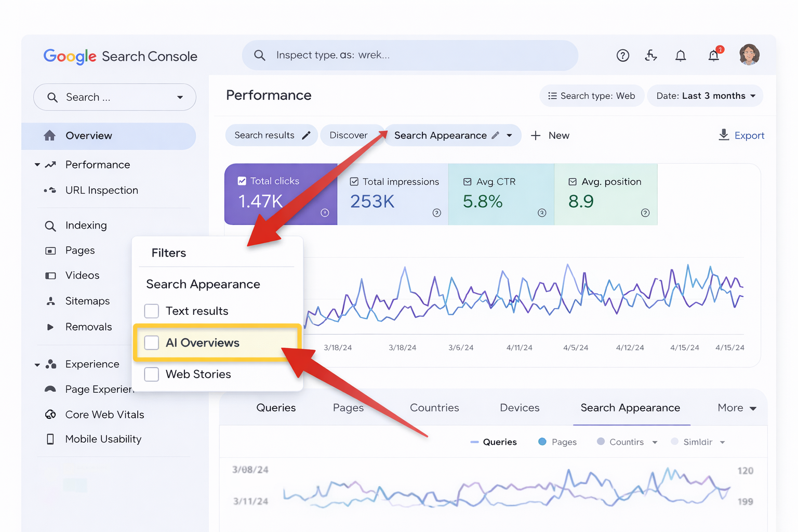Open the More tabs dropdown
Image resolution: width=798 pixels, height=532 pixels.
[737, 408]
